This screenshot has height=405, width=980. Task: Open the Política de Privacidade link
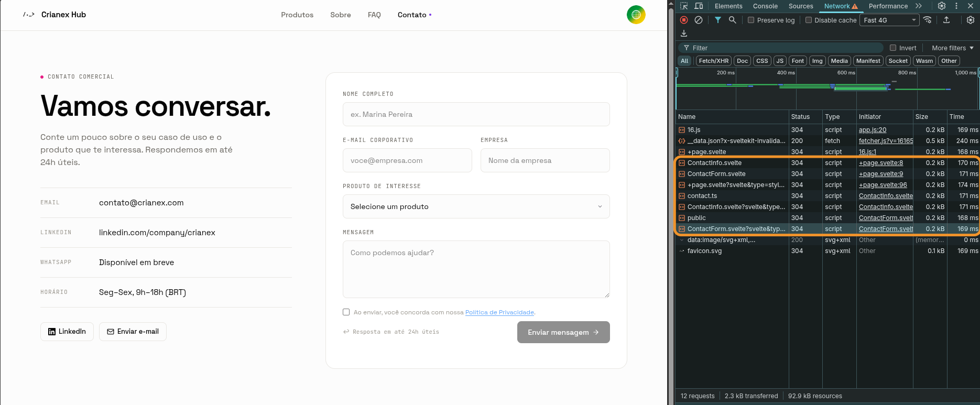[x=499, y=312]
